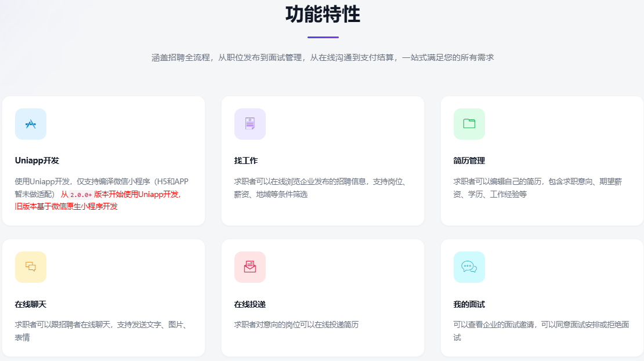This screenshot has height=361, width=644.
Task: Click the yellow 在线聊天 chat bubbles icon
Action: 31,267
